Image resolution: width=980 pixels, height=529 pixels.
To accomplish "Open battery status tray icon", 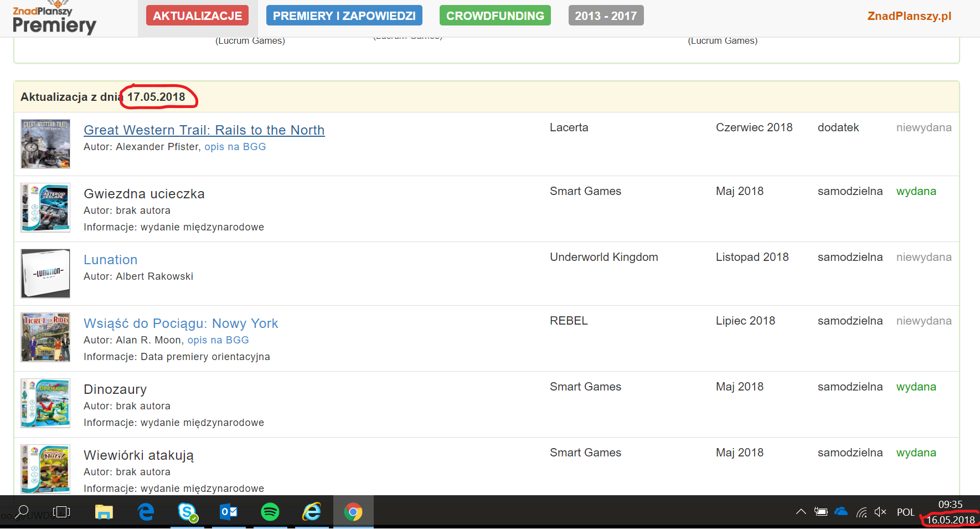I will 821,512.
